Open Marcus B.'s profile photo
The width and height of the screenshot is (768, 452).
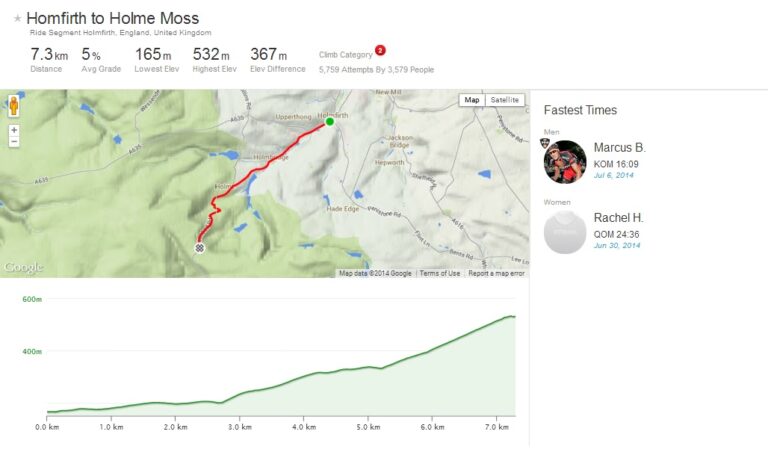pos(564,162)
